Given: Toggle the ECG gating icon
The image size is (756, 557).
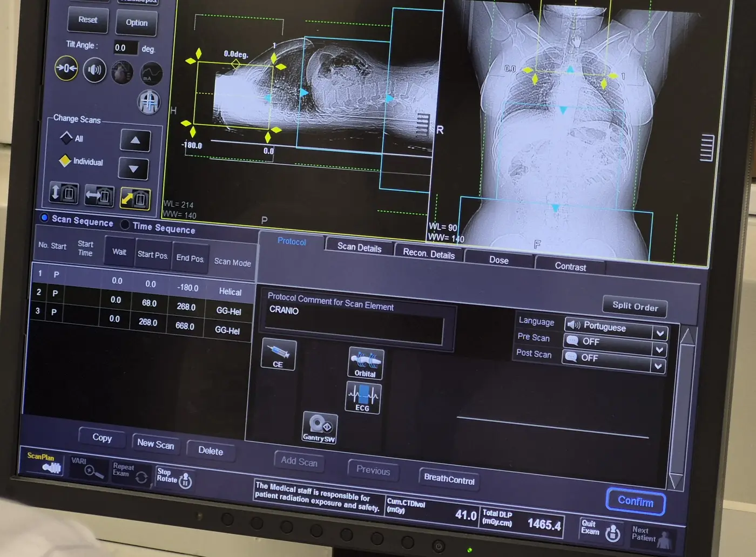Looking at the screenshot, I should click(x=363, y=398).
